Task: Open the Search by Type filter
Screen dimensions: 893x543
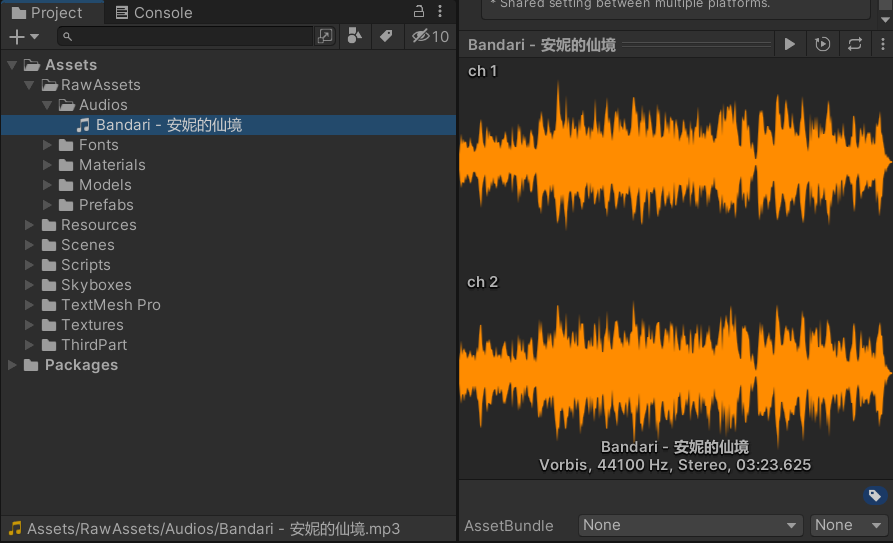Action: pos(355,36)
